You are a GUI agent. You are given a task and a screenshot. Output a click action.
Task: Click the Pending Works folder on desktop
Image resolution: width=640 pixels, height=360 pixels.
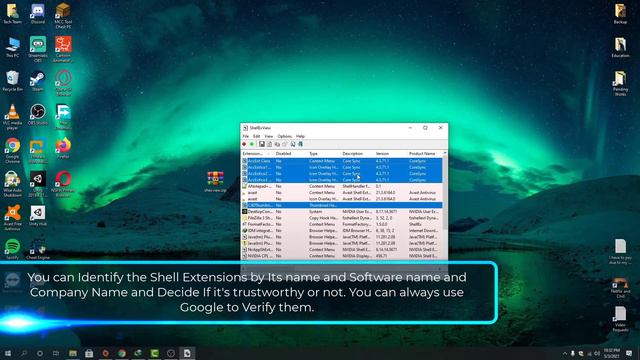coord(620,83)
